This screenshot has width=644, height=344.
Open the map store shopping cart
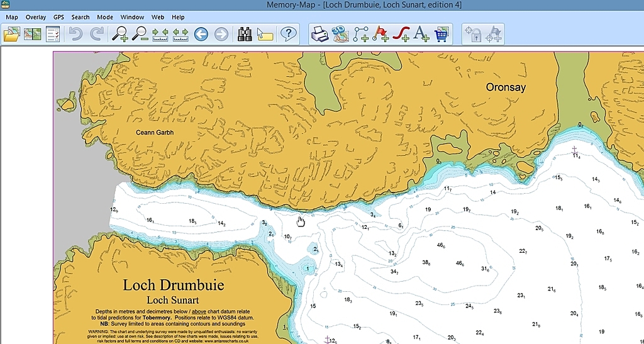point(441,34)
